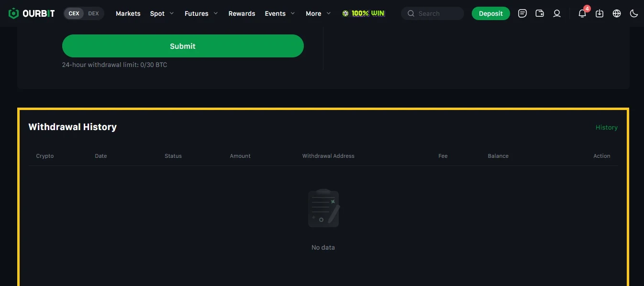Screen dimensions: 644x286
Task: Open the orders clipboard icon
Action: tap(522, 13)
